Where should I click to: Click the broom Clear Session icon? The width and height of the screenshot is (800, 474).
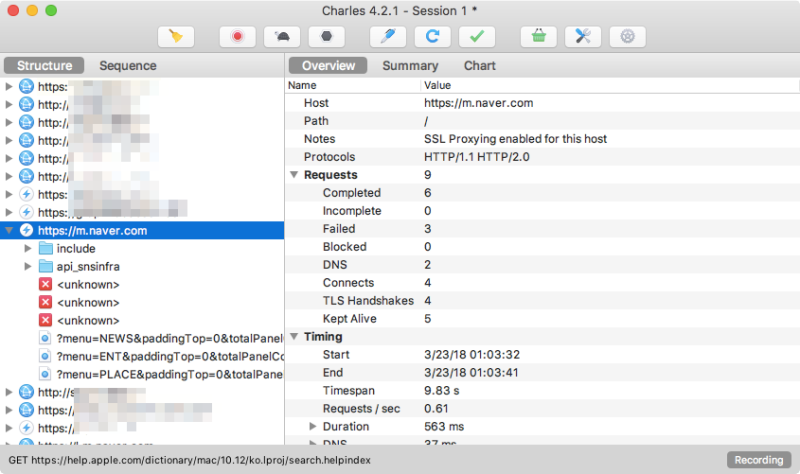(176, 37)
